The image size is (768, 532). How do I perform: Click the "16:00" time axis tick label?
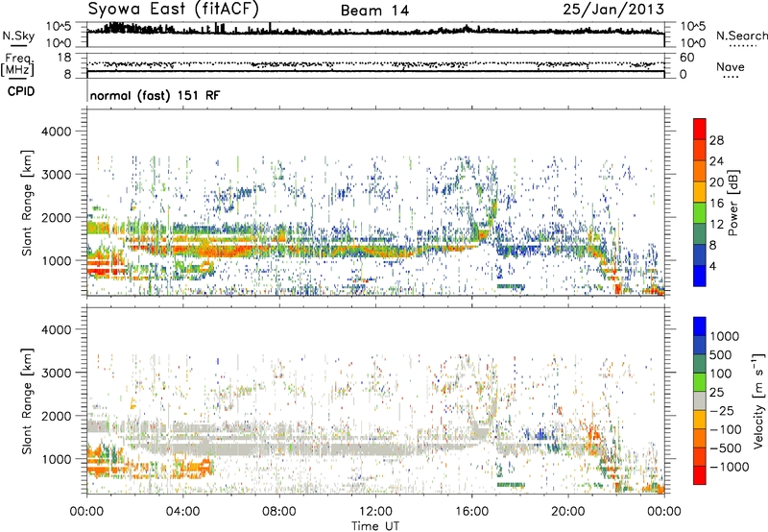[471, 512]
